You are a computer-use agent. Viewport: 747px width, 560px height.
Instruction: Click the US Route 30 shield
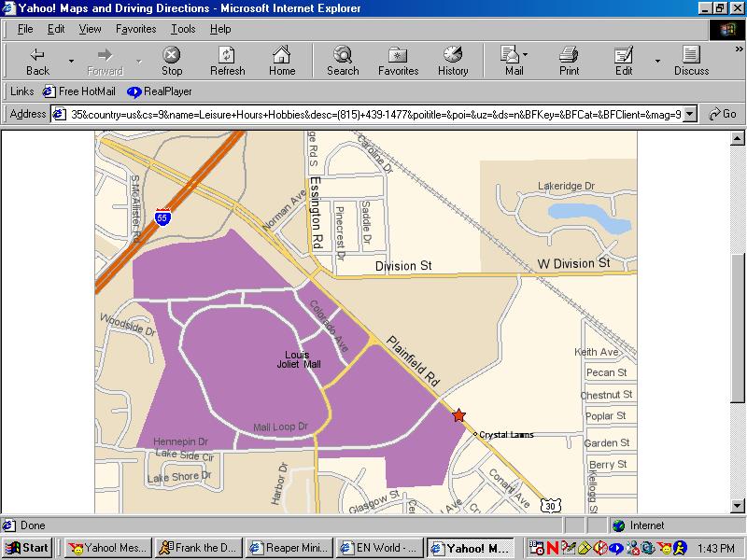click(x=551, y=505)
